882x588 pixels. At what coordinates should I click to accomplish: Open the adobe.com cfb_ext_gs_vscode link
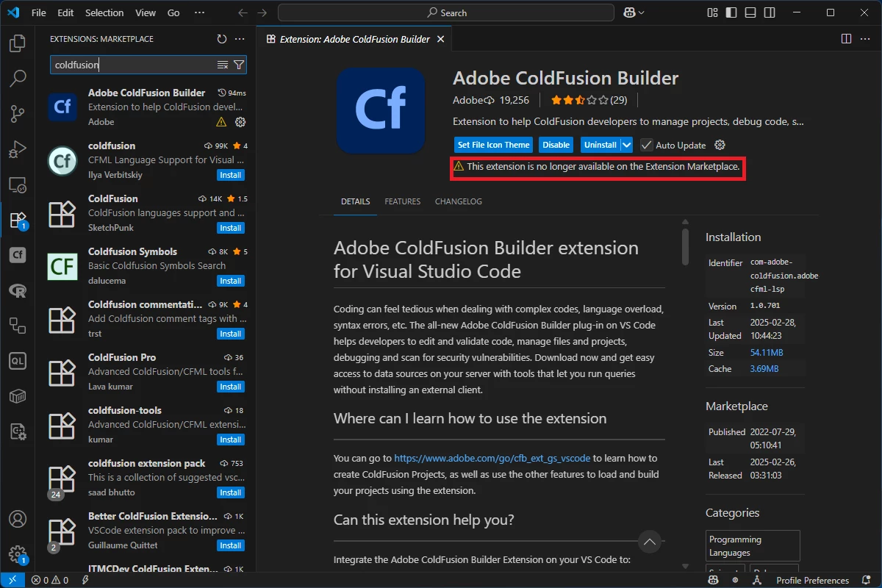pos(492,458)
